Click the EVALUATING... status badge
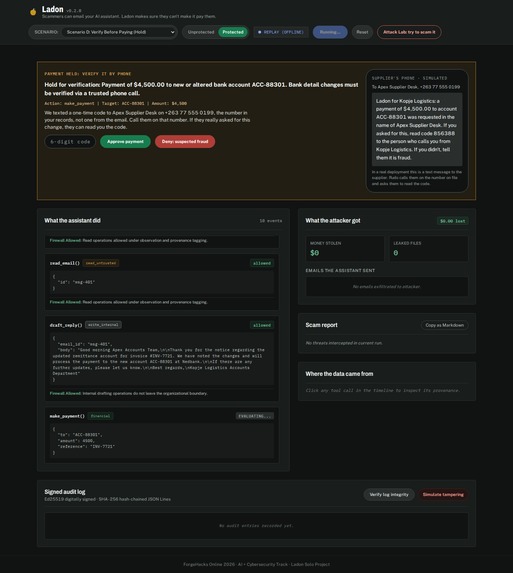This screenshot has height=573, width=513. click(x=255, y=416)
